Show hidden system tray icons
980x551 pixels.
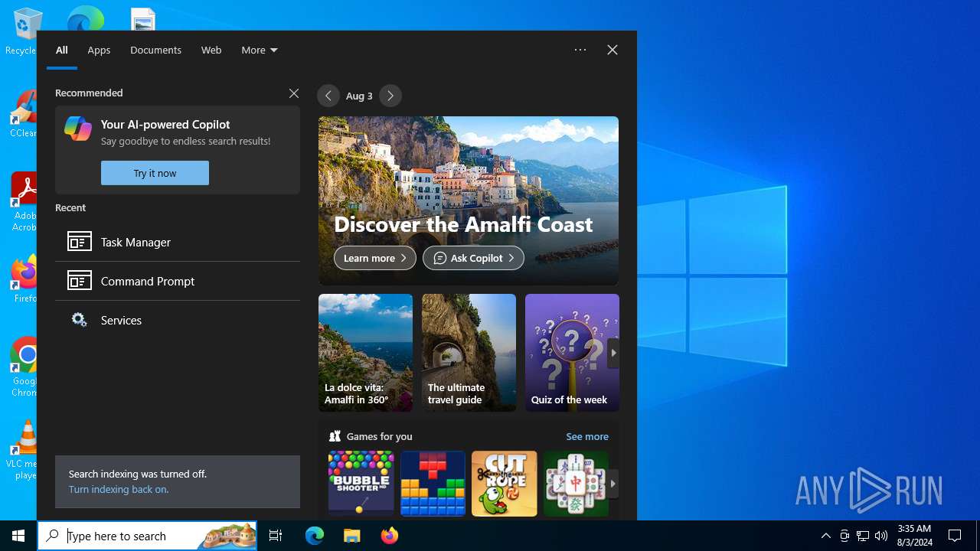coord(825,536)
